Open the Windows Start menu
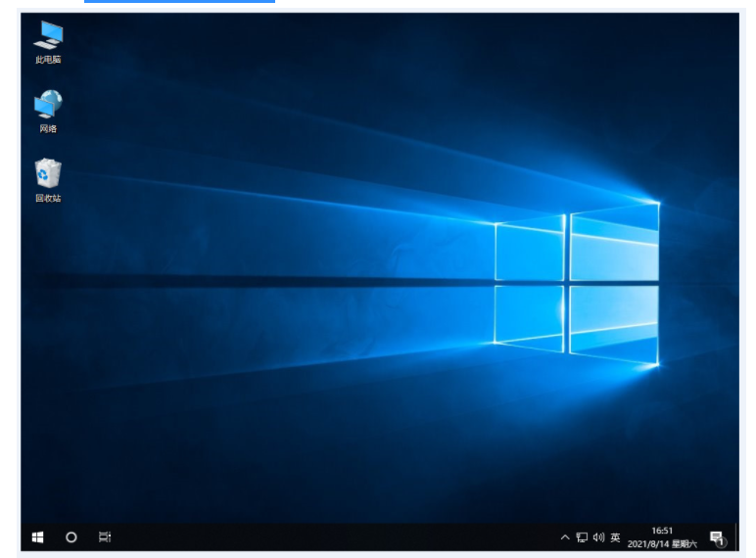The width and height of the screenshot is (756, 558). [x=37, y=537]
